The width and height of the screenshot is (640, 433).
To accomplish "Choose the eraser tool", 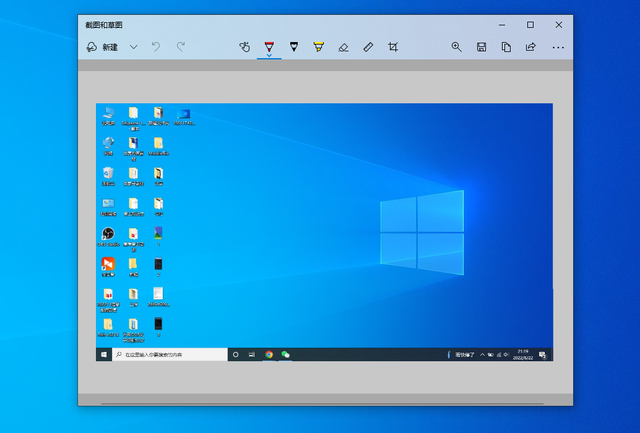I will point(343,47).
